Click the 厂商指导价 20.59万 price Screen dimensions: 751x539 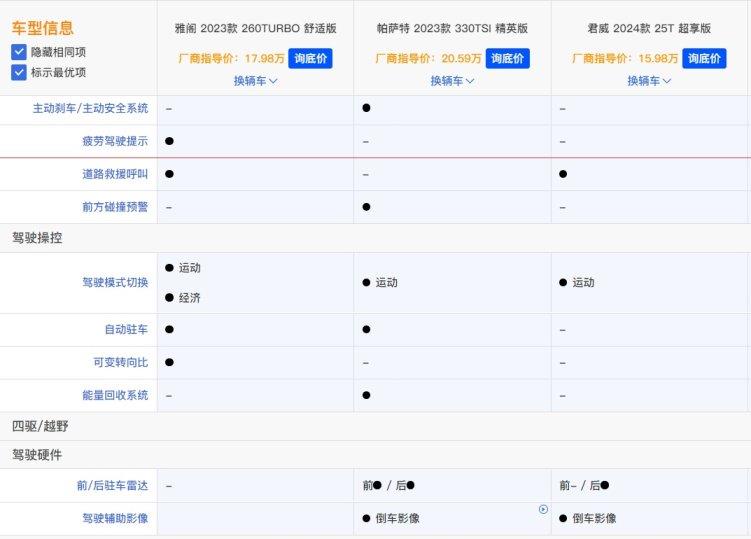[428, 58]
